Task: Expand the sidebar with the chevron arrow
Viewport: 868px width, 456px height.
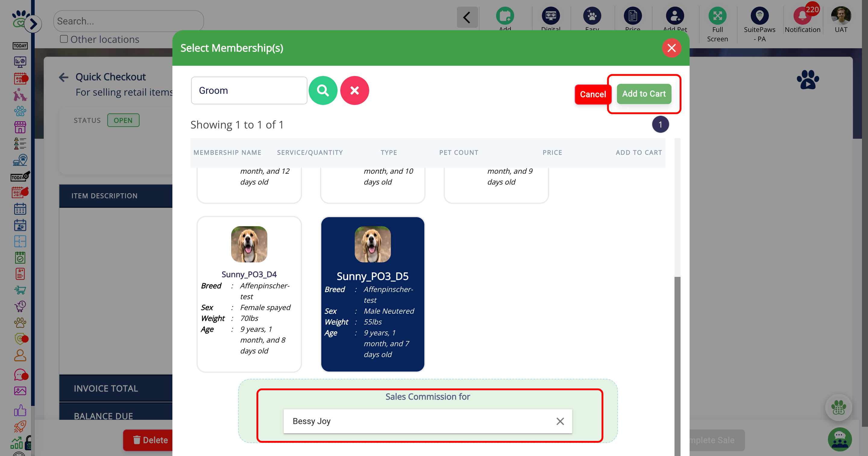Action: coord(33,24)
